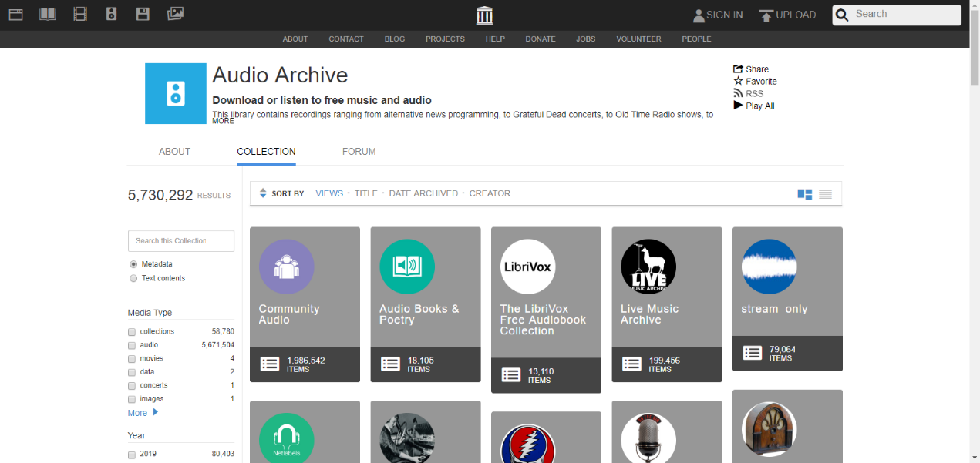Sort by VIEWS
The width and height of the screenshot is (980, 463).
pos(329,193)
